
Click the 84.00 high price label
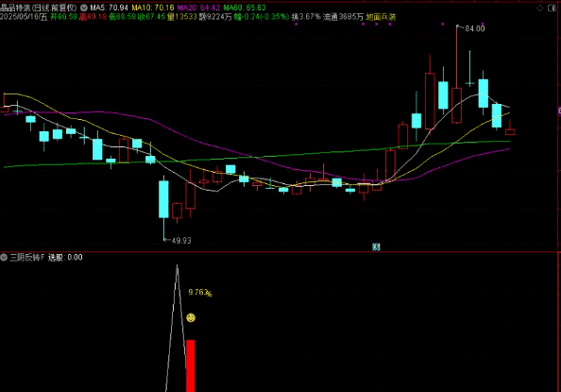[475, 28]
